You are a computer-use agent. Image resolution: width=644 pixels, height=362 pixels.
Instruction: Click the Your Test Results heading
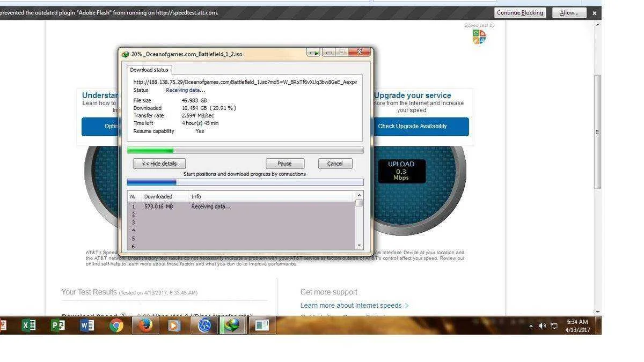89,292
